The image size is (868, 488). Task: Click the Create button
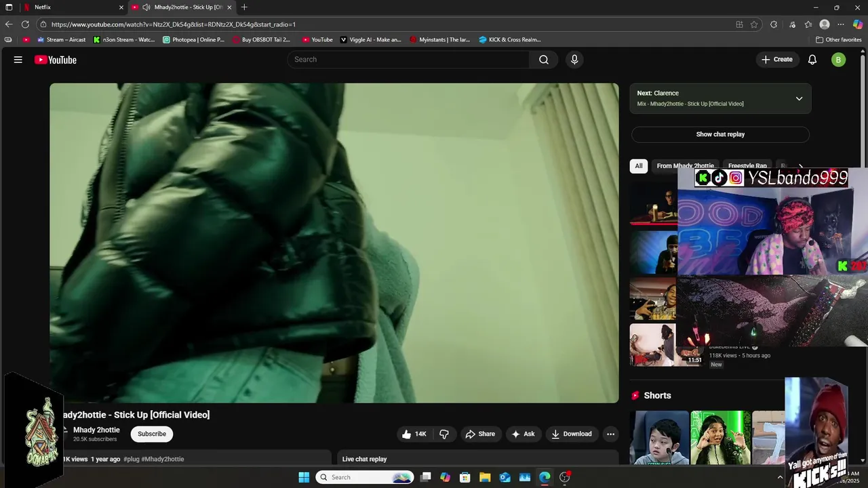pyautogui.click(x=777, y=60)
